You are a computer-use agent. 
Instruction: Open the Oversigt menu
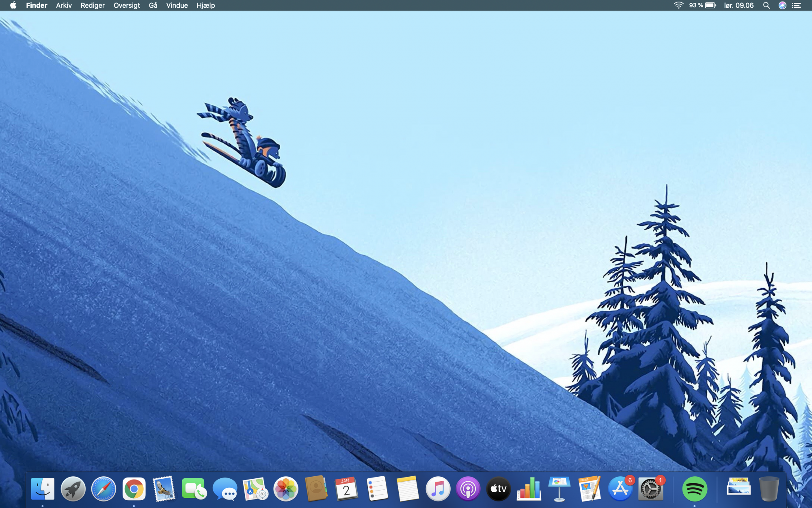click(127, 5)
